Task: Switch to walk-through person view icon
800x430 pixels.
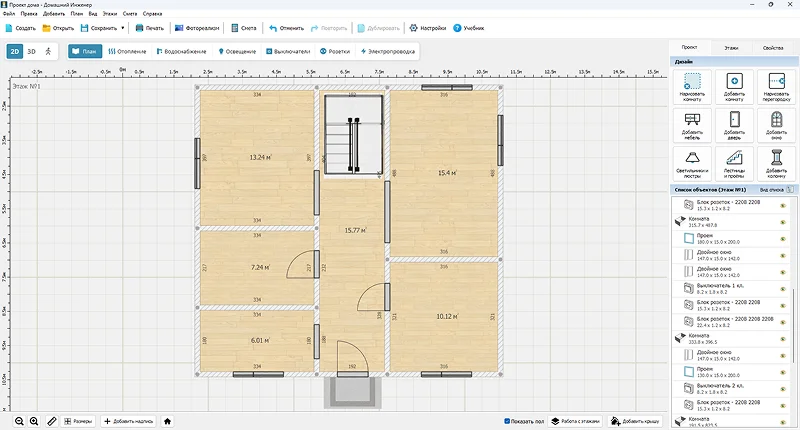Action: tap(49, 50)
